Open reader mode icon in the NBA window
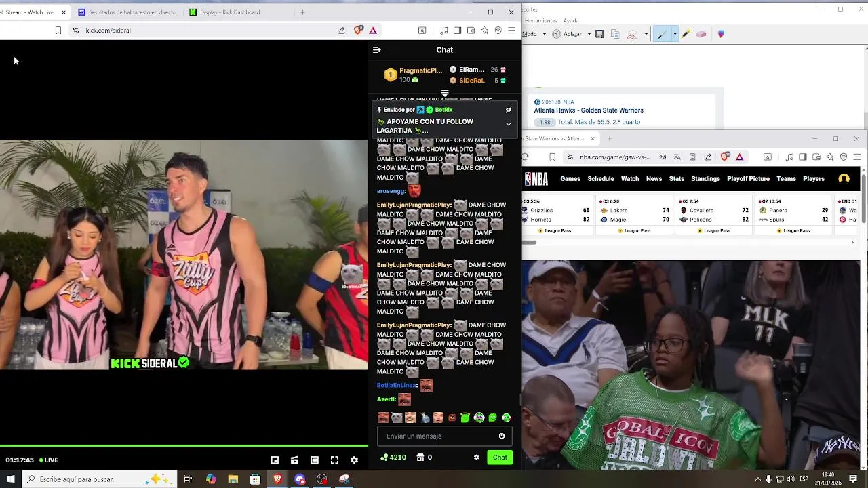 pyautogui.click(x=692, y=157)
